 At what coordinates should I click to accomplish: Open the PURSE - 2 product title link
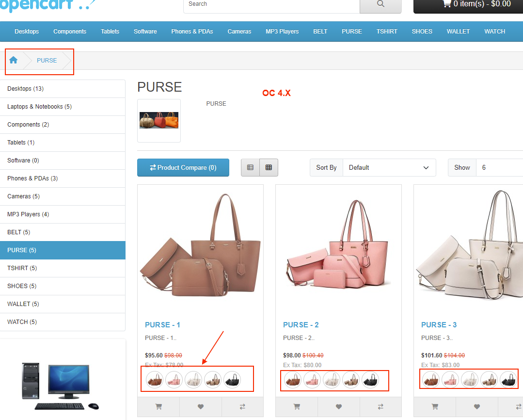(301, 325)
